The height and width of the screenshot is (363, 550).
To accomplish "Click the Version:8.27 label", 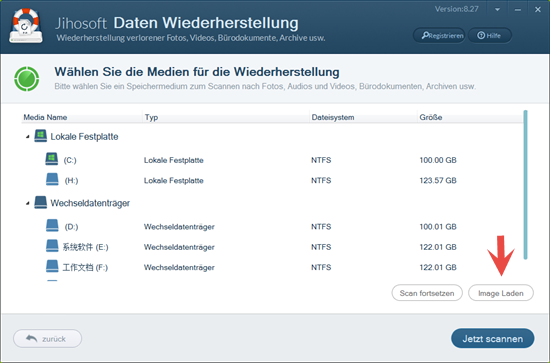I will (x=456, y=9).
